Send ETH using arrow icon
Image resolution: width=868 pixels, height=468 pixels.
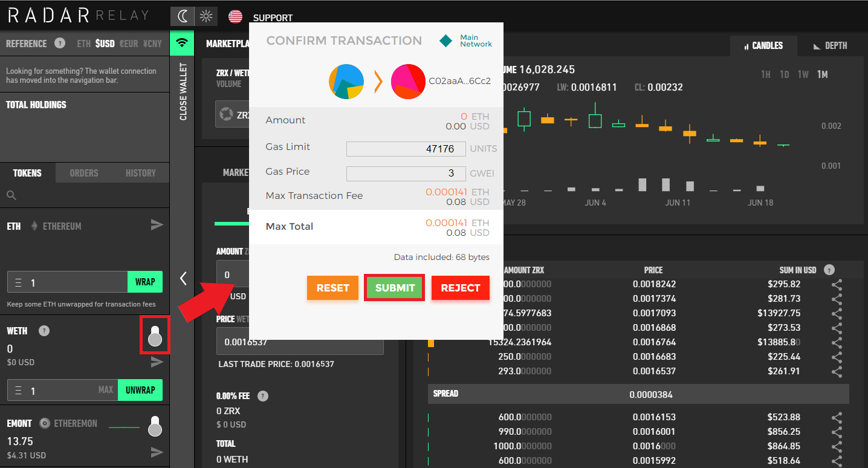coord(157,225)
